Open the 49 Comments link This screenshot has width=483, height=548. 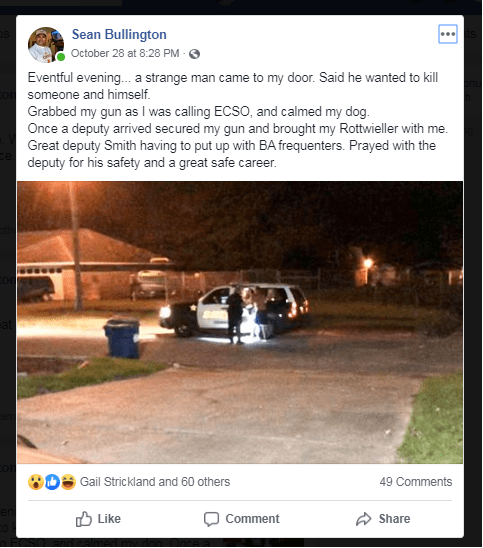pos(416,482)
